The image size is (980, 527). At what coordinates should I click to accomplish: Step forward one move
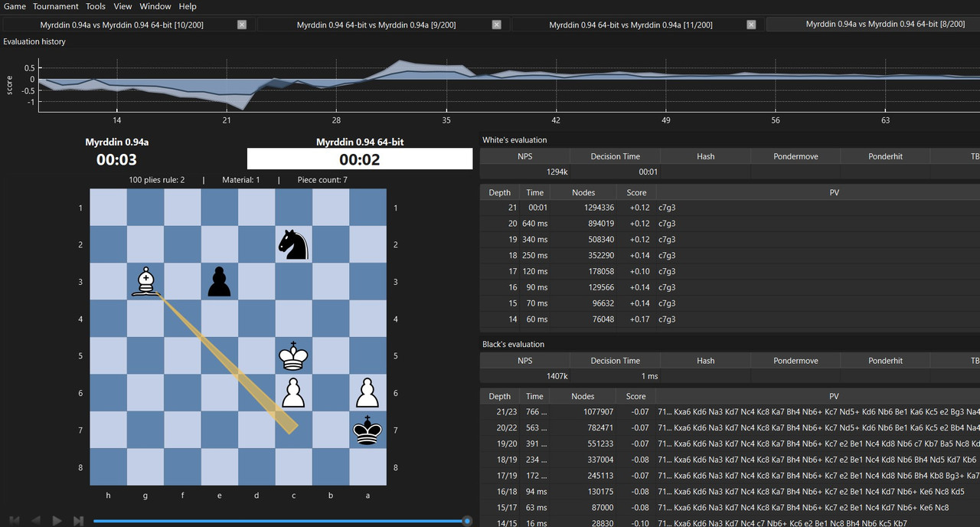tap(57, 521)
